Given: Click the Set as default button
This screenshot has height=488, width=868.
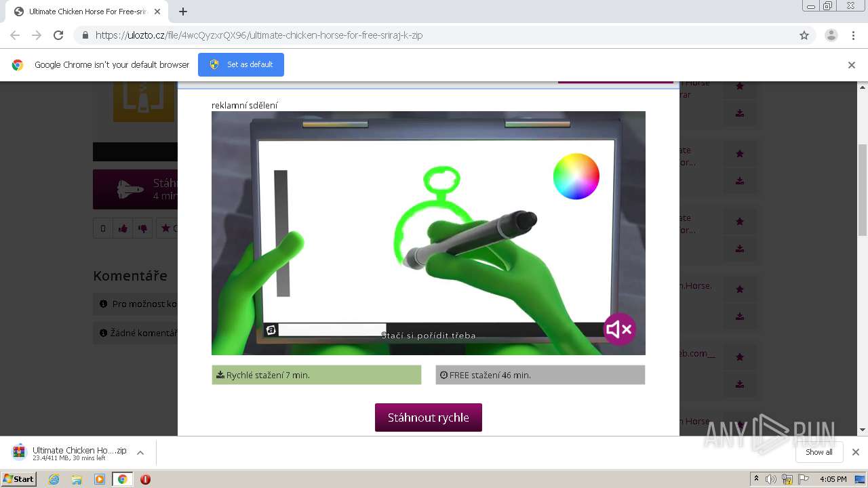Looking at the screenshot, I should [x=241, y=64].
